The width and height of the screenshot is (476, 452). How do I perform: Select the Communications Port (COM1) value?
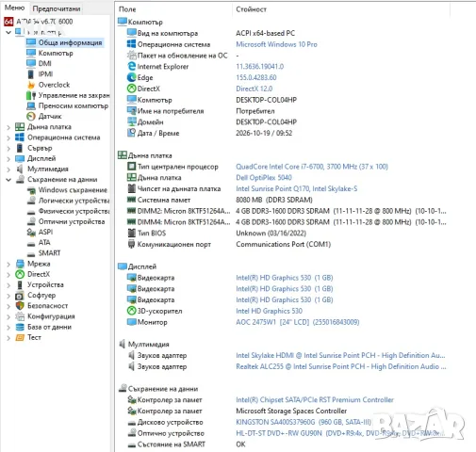284,244
